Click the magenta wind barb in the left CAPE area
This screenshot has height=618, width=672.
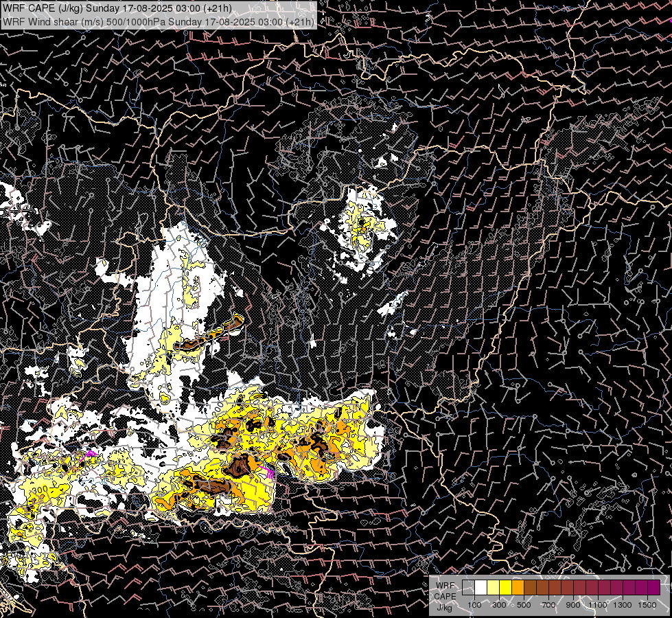click(89, 456)
